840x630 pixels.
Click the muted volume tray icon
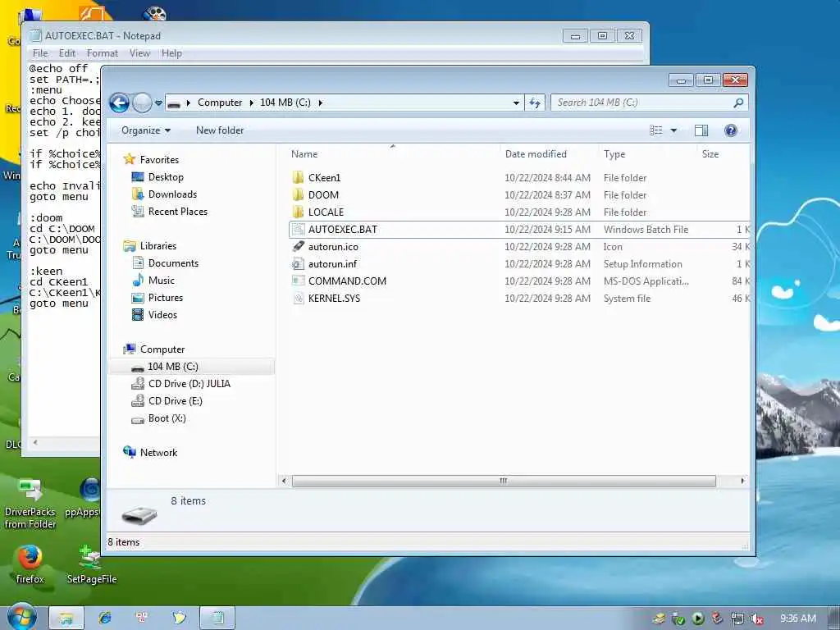click(756, 619)
